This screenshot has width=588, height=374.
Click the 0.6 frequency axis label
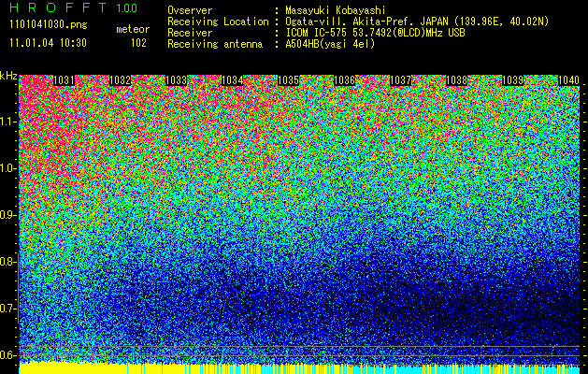8,355
